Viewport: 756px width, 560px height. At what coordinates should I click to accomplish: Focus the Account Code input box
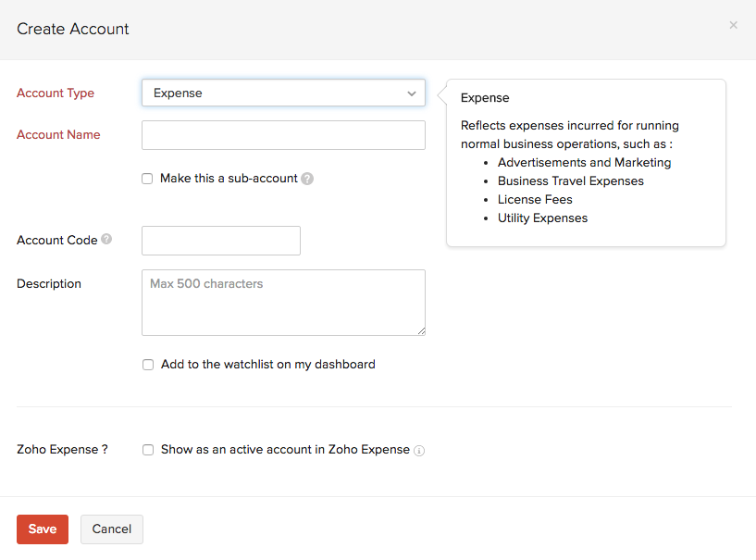tap(221, 241)
